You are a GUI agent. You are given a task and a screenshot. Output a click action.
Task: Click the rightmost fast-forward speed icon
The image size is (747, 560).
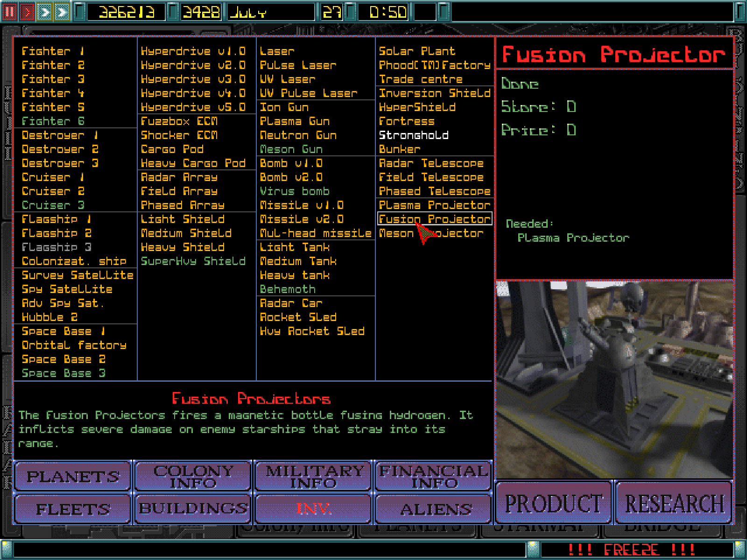(62, 12)
